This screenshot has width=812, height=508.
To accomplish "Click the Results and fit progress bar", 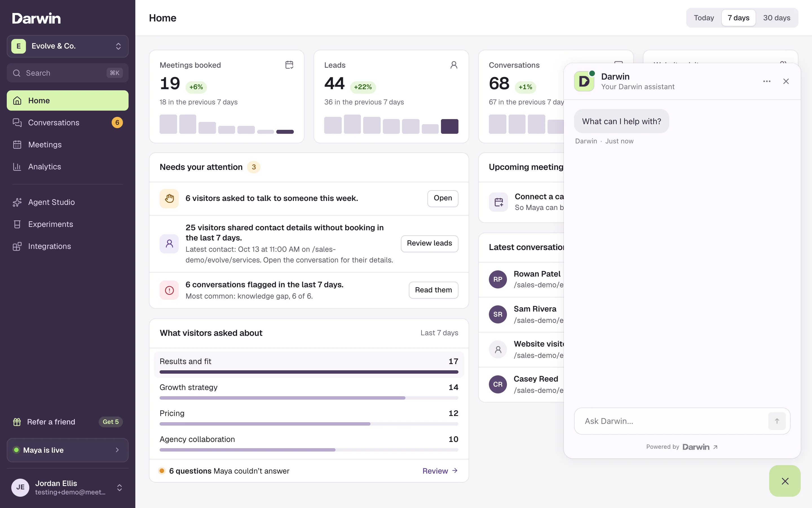I will (309, 372).
